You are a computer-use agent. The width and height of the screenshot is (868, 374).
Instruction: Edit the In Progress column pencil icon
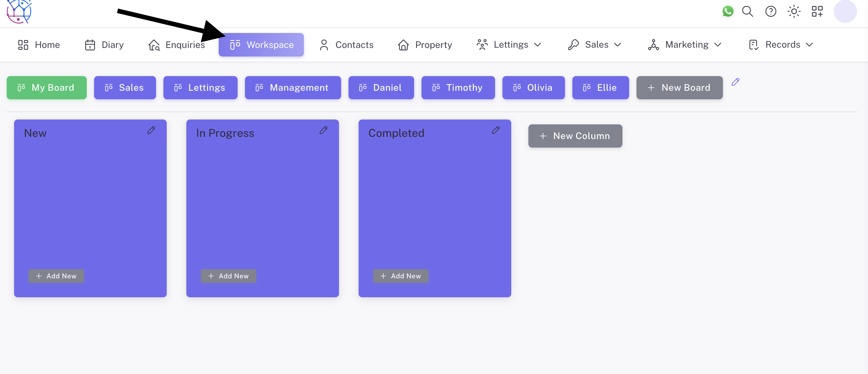pos(323,130)
